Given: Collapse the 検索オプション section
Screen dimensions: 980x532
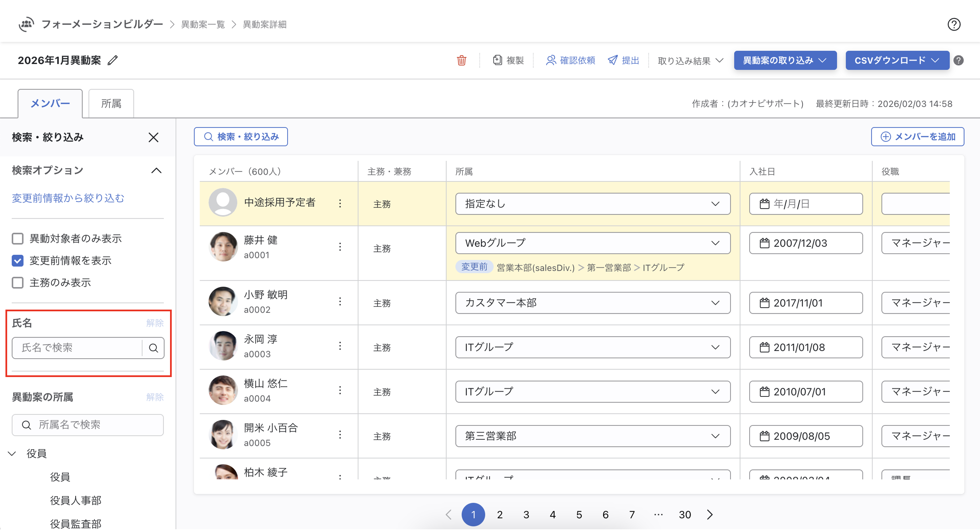Looking at the screenshot, I should click(x=156, y=171).
